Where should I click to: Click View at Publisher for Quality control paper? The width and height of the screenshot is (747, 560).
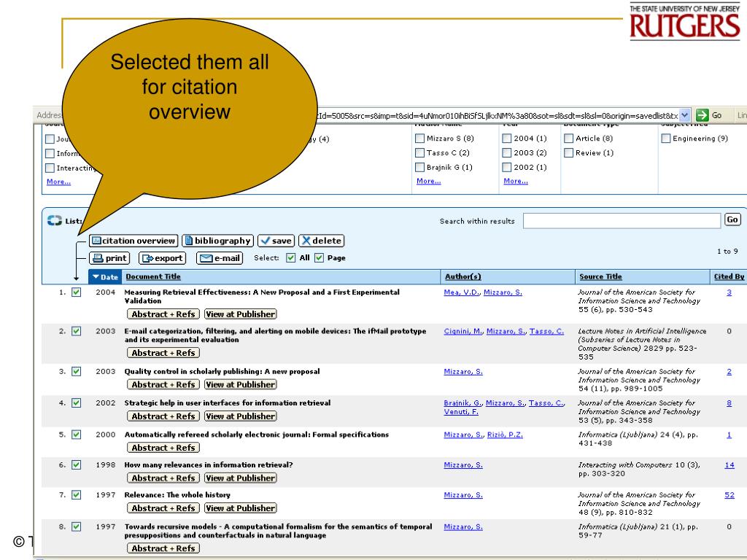click(240, 384)
